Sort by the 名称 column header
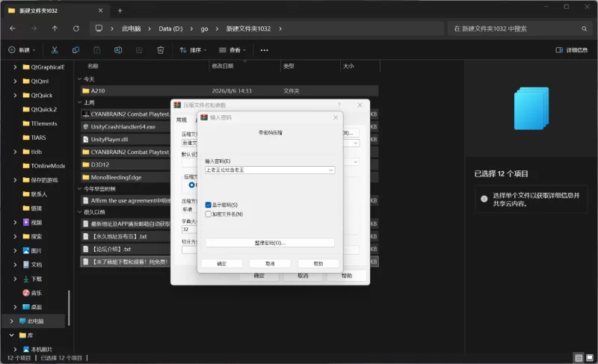 point(93,66)
